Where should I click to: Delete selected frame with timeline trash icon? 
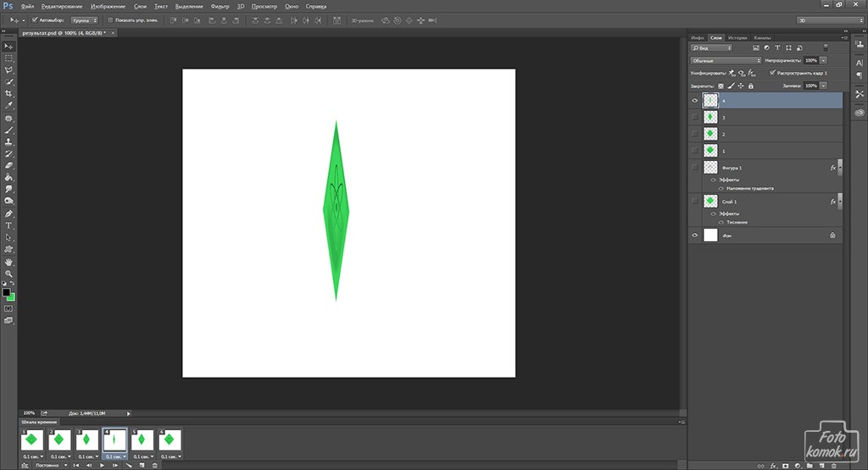(x=154, y=466)
